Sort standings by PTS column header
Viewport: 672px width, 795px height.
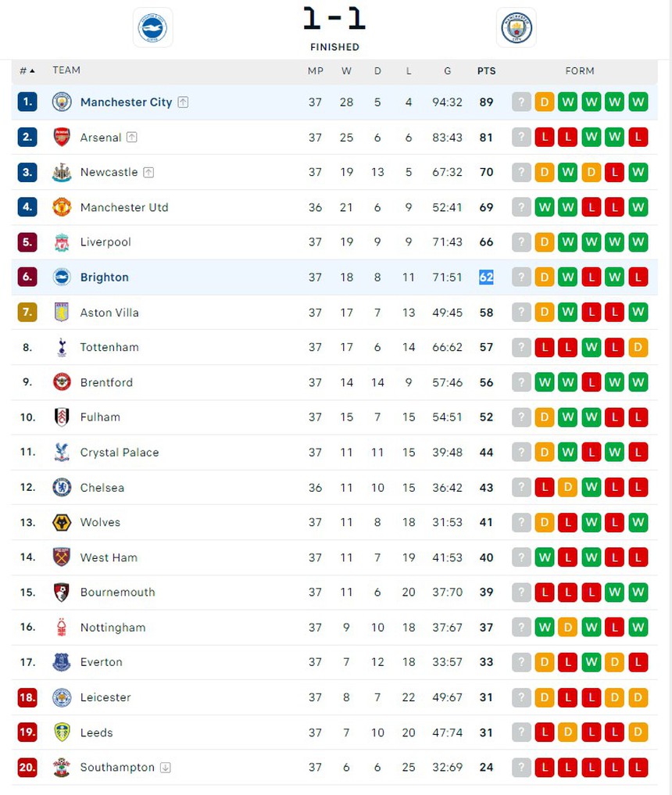click(486, 71)
